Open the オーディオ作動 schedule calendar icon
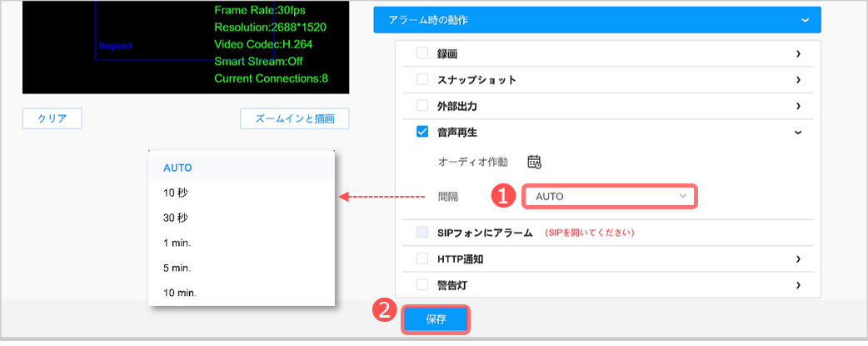The height and width of the screenshot is (346, 868). 535,162
